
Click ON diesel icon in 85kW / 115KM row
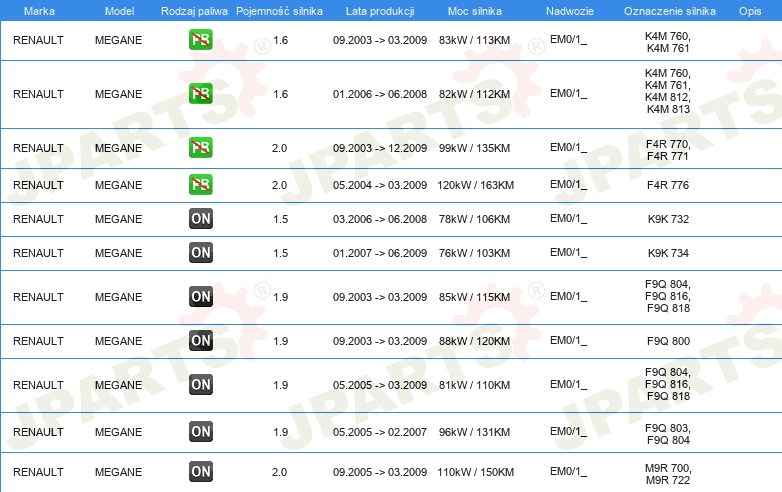click(201, 297)
